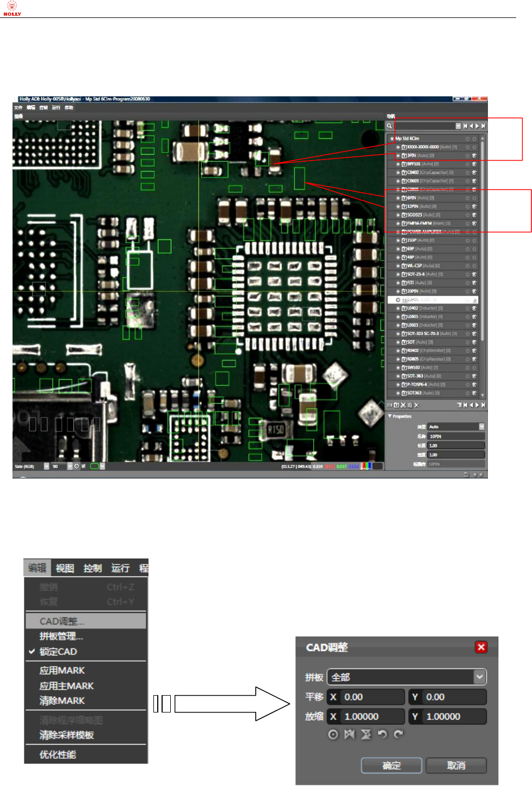The image size is (532, 786).
Task: Open 拼板 dropdown showing 全部
Action: [x=407, y=677]
